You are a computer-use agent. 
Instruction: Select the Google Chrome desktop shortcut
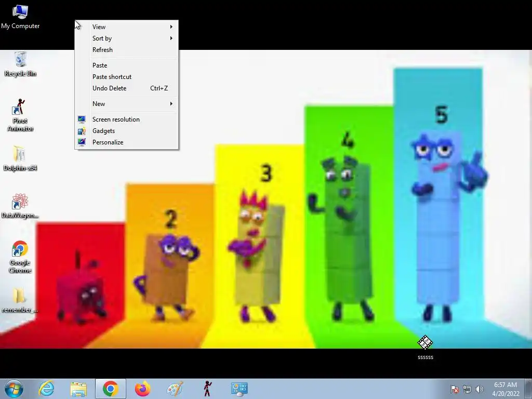(x=20, y=257)
